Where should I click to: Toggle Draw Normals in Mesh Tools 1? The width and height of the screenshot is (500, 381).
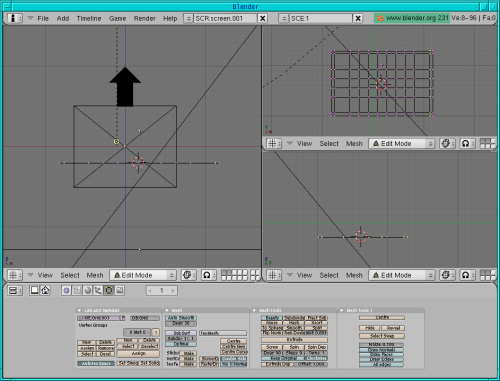381,350
